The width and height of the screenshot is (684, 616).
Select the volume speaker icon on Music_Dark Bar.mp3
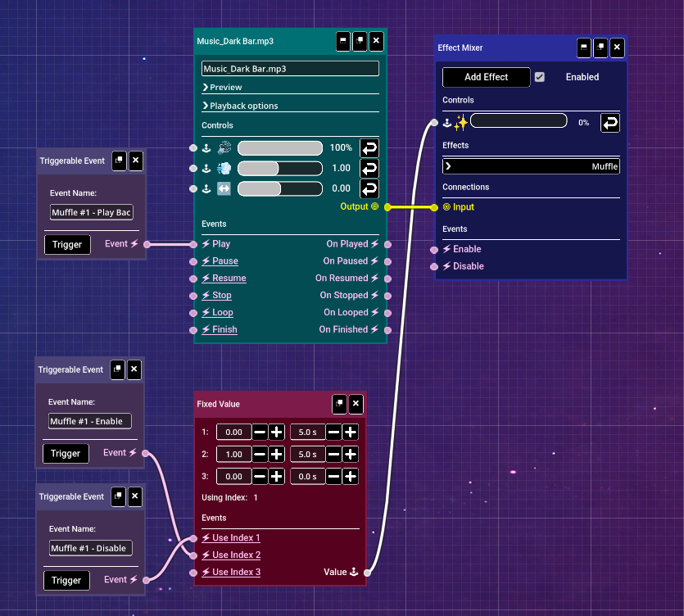click(x=224, y=147)
